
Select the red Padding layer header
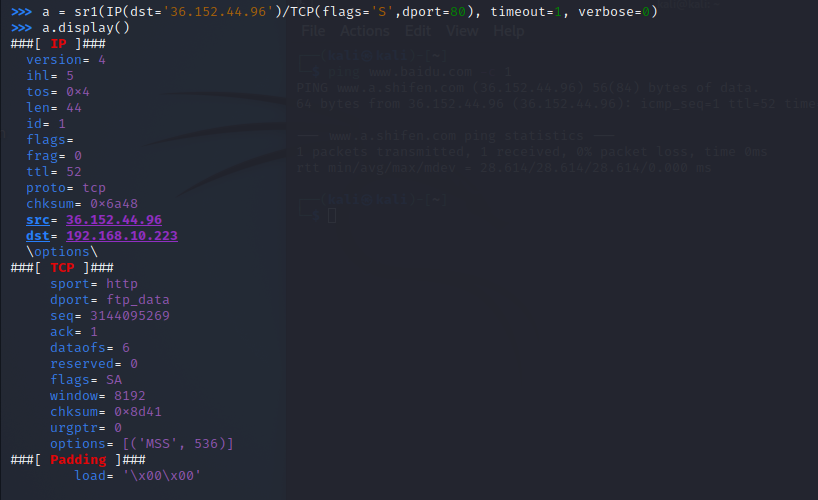[78, 460]
